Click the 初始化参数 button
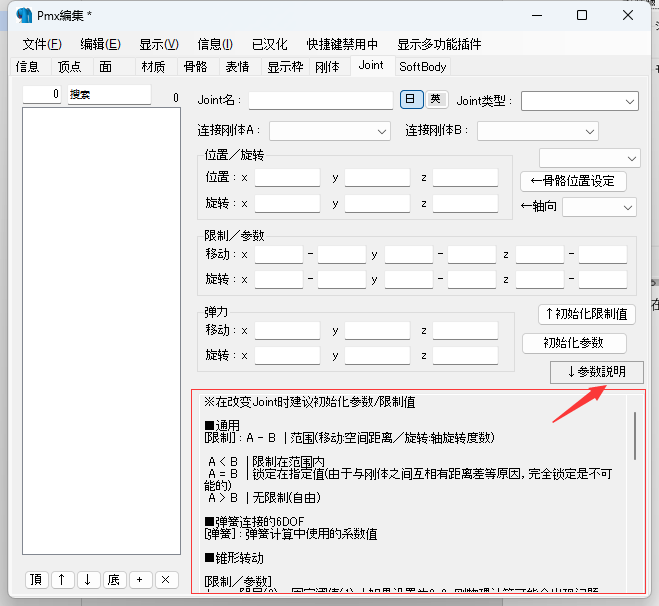The image size is (659, 606). tap(574, 343)
